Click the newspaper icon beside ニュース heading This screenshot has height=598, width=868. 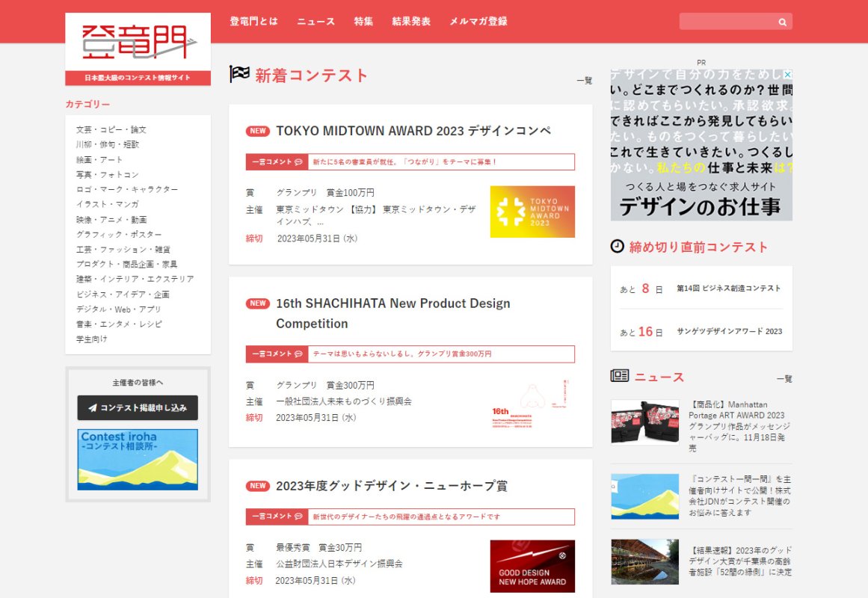point(620,376)
